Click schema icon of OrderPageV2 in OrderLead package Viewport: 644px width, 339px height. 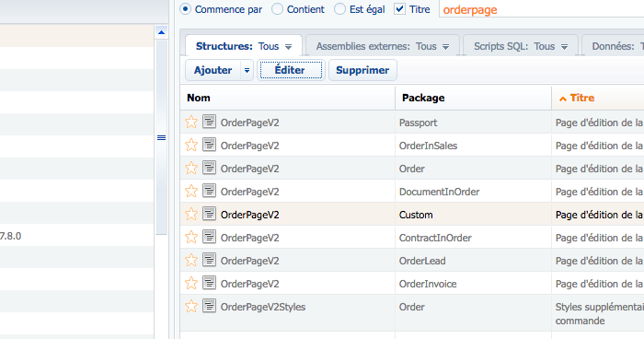click(209, 260)
